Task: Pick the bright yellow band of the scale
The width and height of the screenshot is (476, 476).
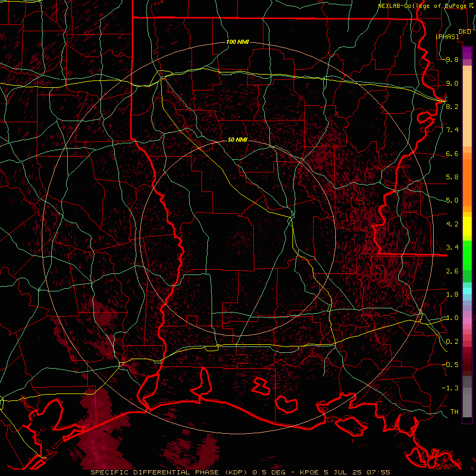Action: pos(467,226)
